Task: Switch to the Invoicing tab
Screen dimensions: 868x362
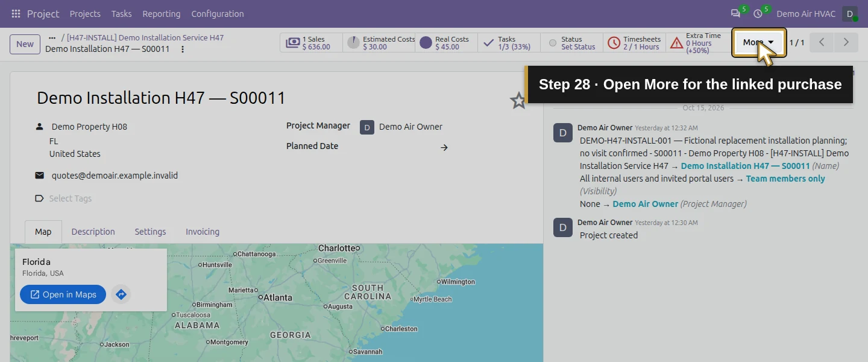Action: point(203,232)
